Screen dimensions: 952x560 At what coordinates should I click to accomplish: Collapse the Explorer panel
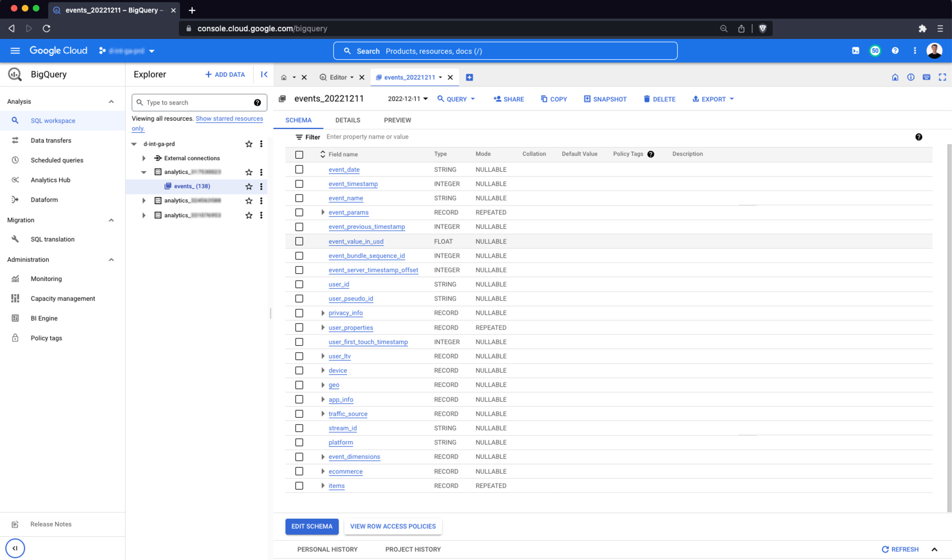pyautogui.click(x=264, y=74)
